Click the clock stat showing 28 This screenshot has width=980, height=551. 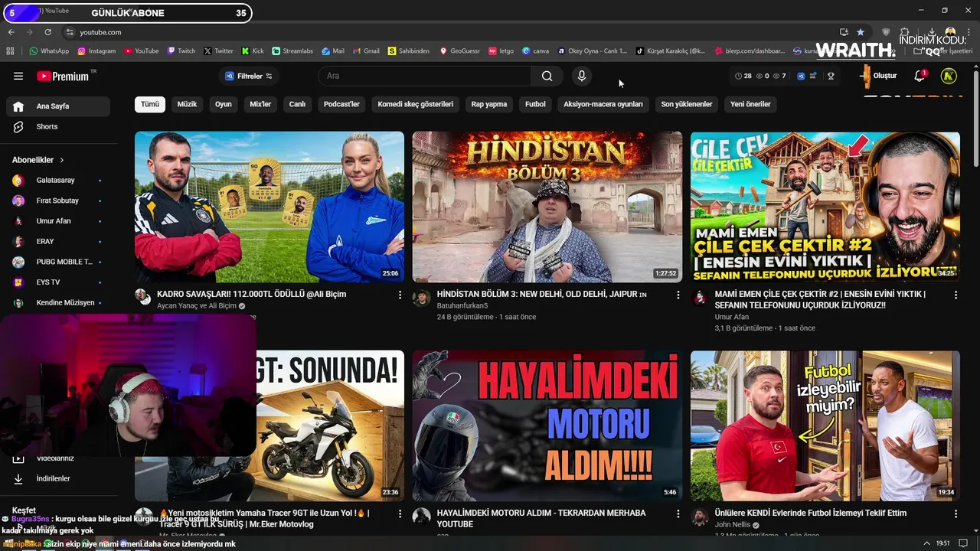(x=743, y=76)
